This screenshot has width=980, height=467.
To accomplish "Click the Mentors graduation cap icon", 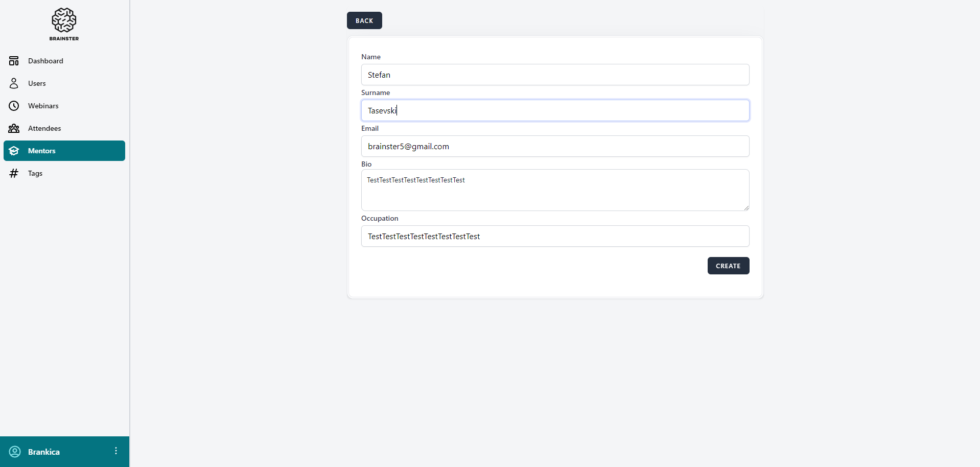I will click(x=14, y=151).
